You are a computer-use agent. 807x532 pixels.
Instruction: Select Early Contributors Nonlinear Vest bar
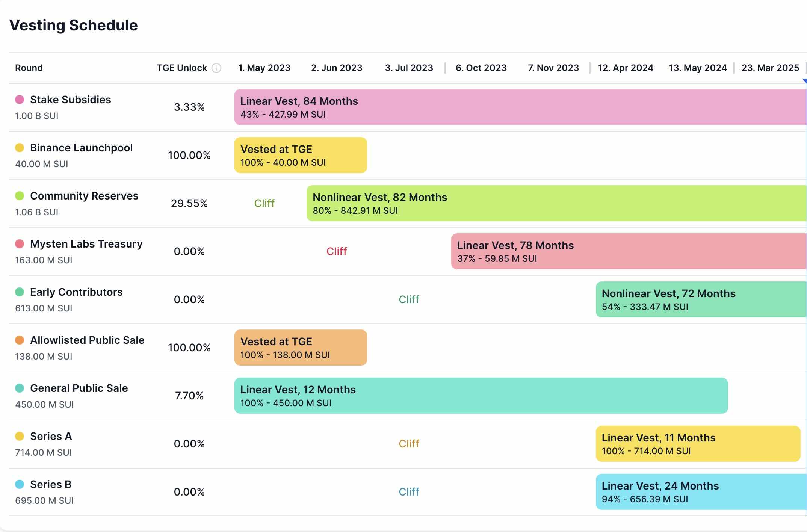coord(701,299)
